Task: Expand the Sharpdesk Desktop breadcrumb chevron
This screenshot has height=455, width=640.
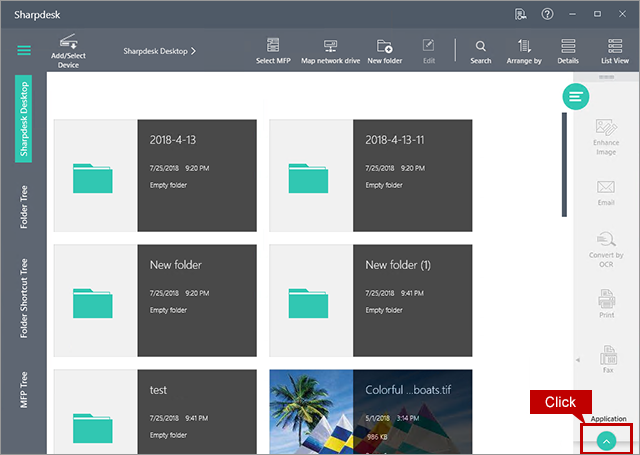Action: pos(193,50)
